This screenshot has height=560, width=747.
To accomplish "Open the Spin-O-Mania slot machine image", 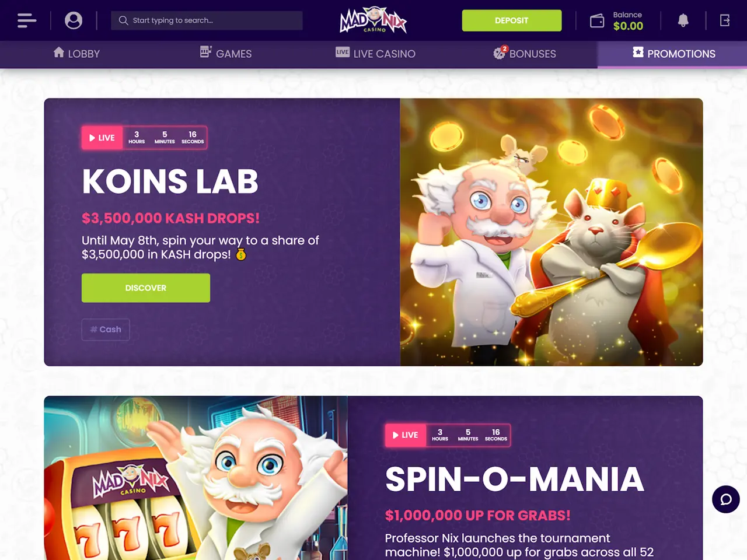I will coord(196,478).
